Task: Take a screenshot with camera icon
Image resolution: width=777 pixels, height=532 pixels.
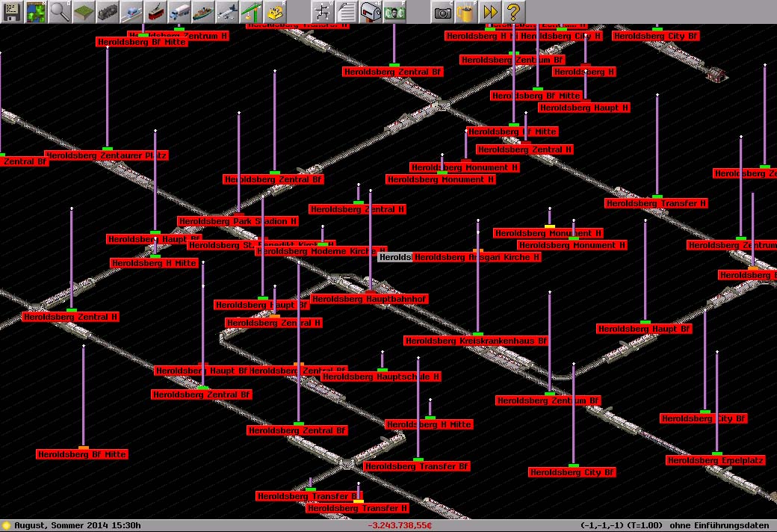Action: click(x=442, y=12)
